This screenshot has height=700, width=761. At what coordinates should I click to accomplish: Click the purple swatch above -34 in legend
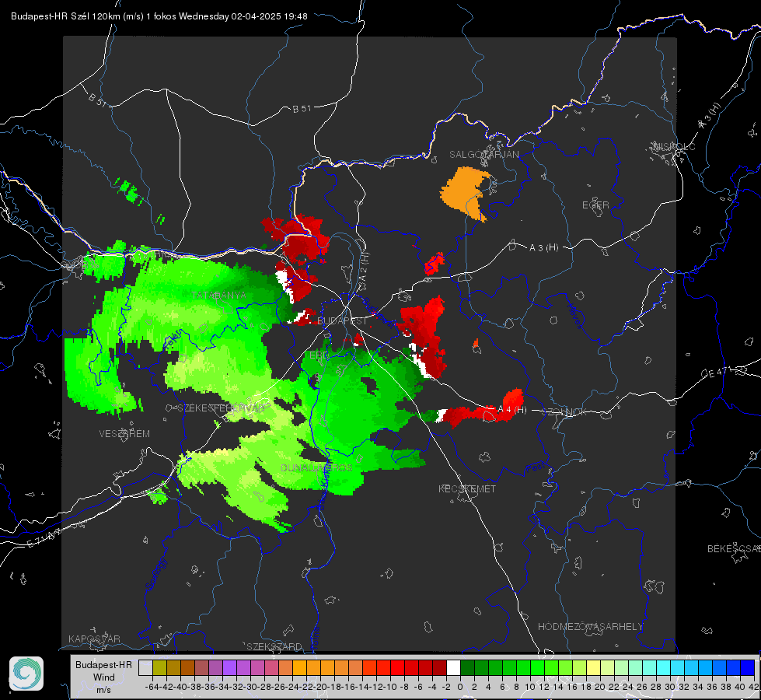(x=229, y=667)
